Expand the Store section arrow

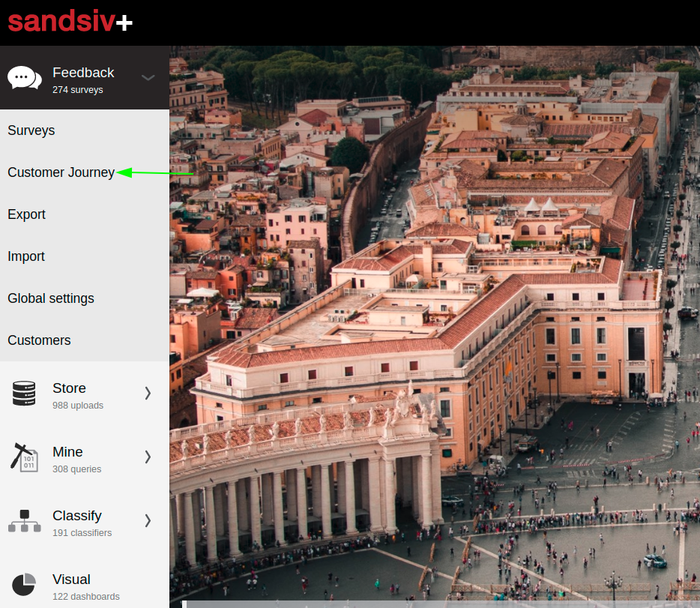coord(148,393)
